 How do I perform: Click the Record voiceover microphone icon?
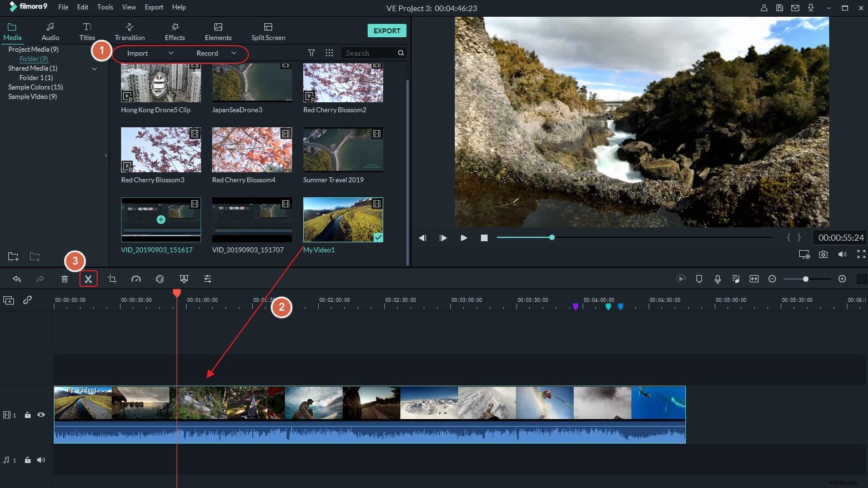pos(718,278)
